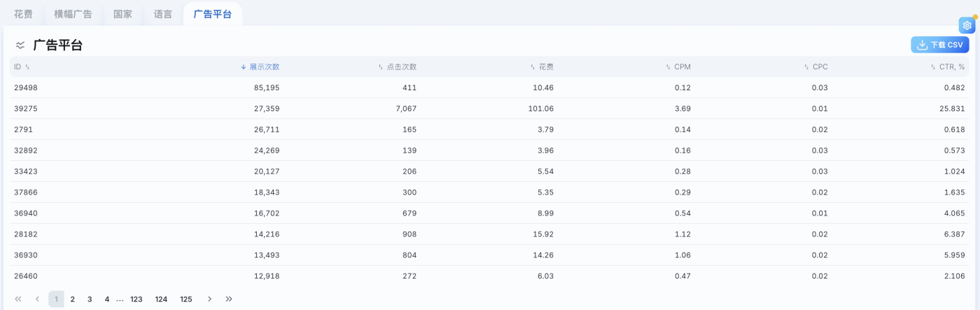Screen dimensions: 980x310
Task: Go to page 124
Action: [x=161, y=299]
